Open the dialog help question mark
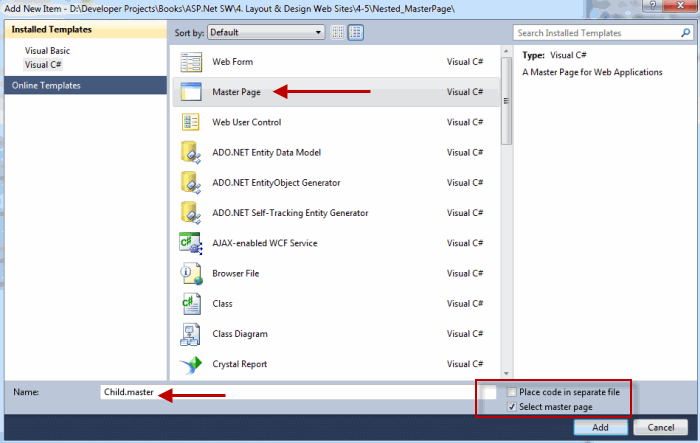 [x=653, y=5]
